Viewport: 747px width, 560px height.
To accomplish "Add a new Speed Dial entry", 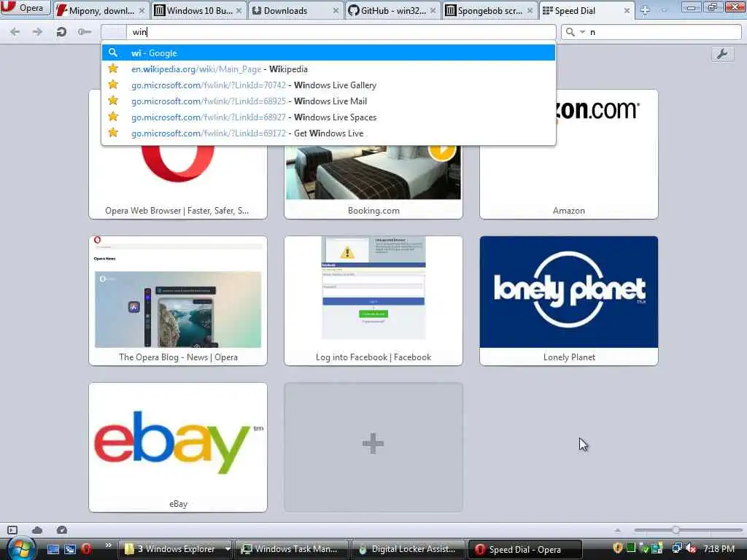I will point(373,447).
